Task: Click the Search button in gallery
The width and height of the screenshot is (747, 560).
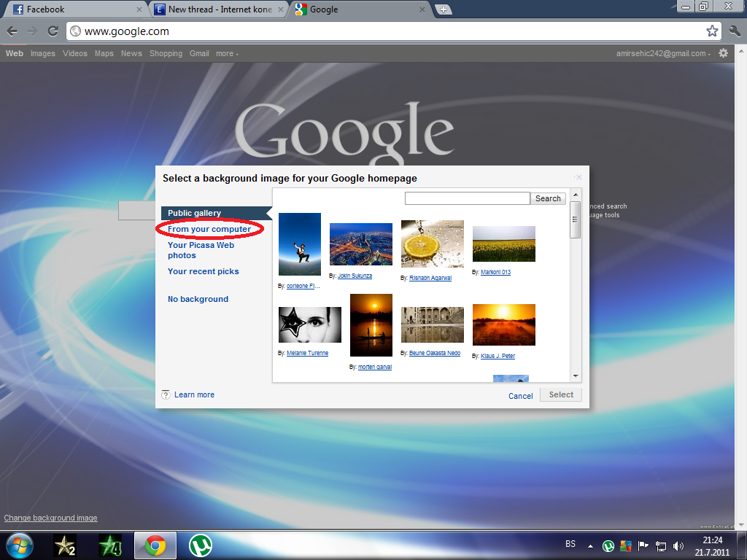Action: 548,198
